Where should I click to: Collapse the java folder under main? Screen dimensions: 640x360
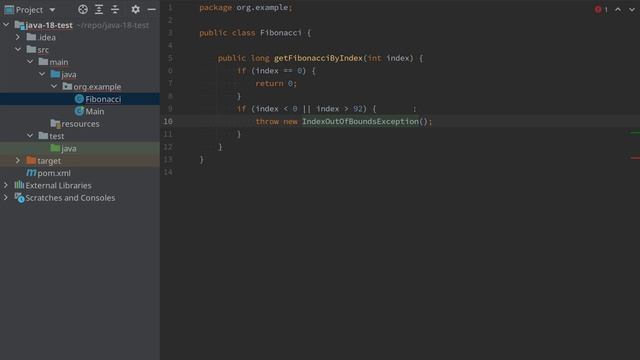42,74
